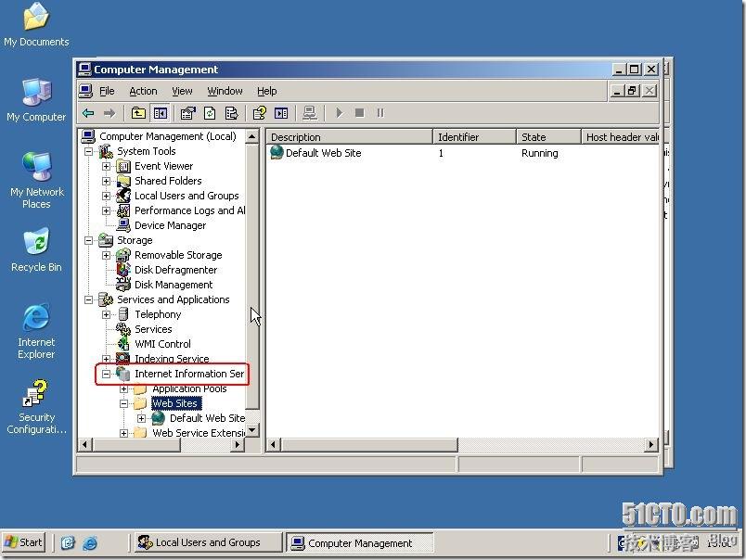Expand the Performance Logs and Alerts node
Viewport: 746px width, 560px height.
(x=106, y=210)
